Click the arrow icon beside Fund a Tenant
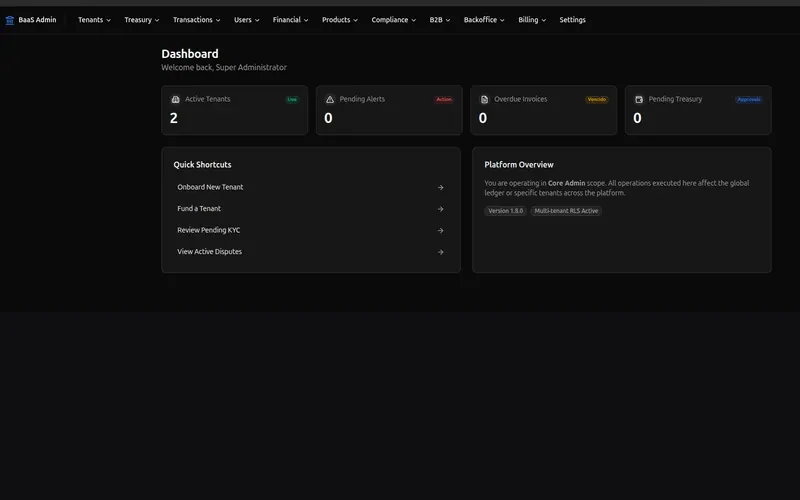The image size is (800, 500). [440, 209]
